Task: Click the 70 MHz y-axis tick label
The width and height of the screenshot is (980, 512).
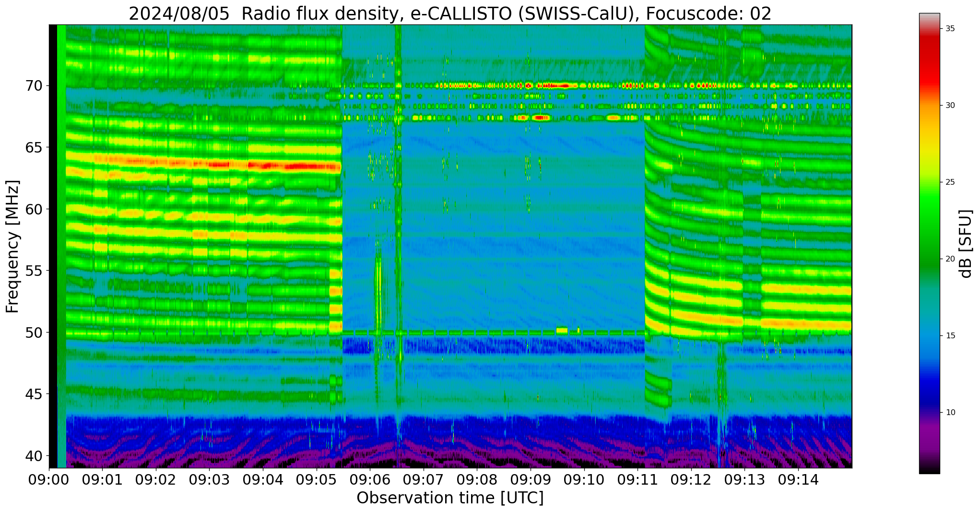Action: click(x=34, y=86)
